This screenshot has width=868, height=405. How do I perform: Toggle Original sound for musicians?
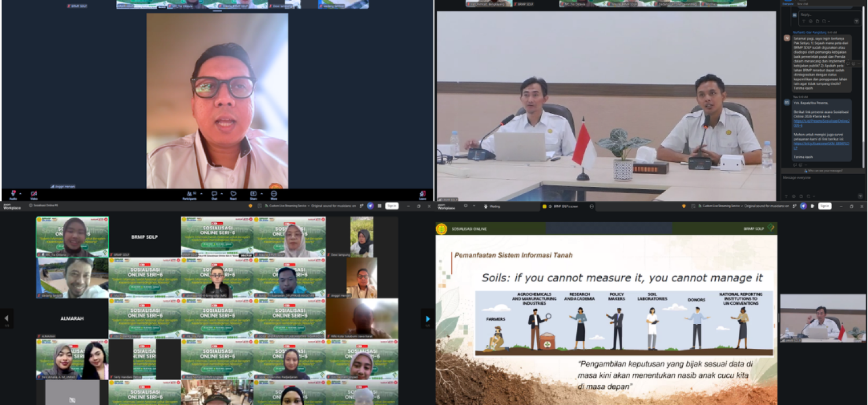334,205
